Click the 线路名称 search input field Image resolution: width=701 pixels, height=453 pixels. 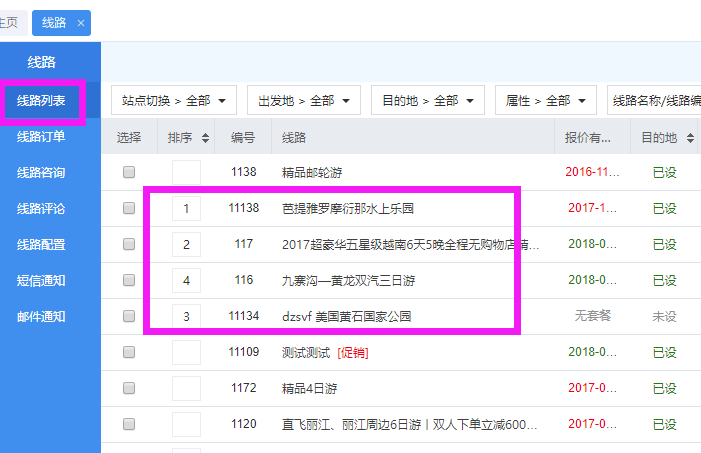tap(655, 100)
